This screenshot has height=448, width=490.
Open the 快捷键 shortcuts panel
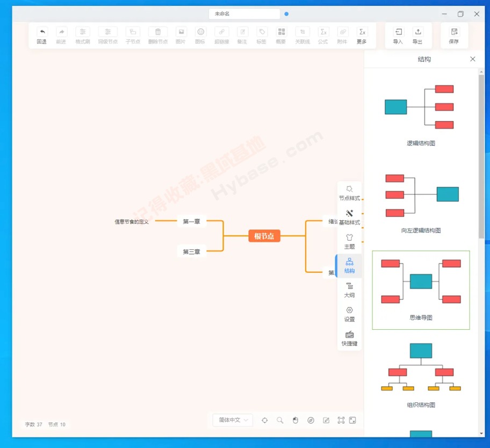pos(349,338)
